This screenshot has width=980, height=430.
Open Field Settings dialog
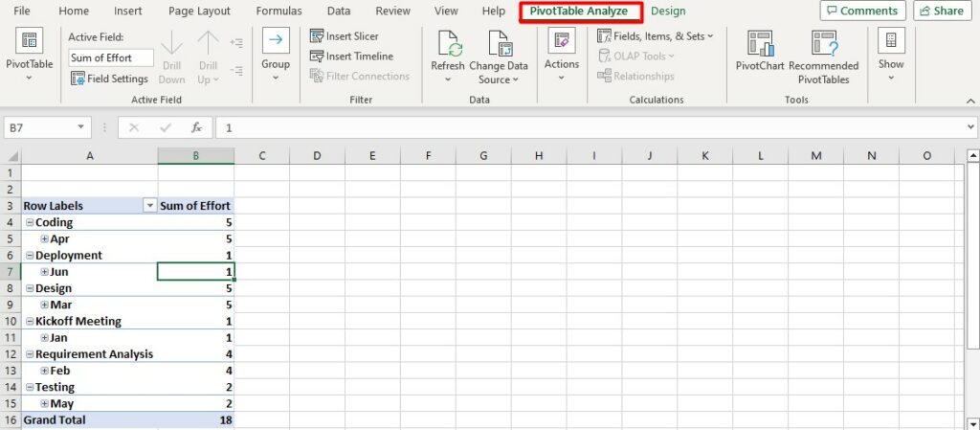109,79
